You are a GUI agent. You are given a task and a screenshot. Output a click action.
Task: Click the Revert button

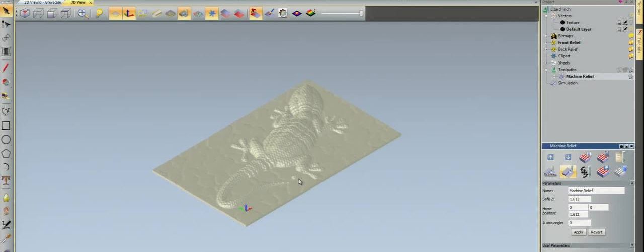click(x=596, y=232)
